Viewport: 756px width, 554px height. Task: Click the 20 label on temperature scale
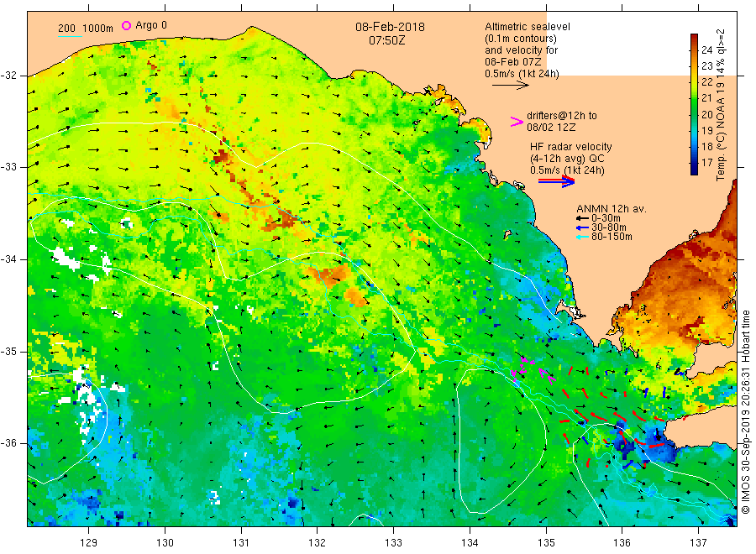[x=706, y=115]
